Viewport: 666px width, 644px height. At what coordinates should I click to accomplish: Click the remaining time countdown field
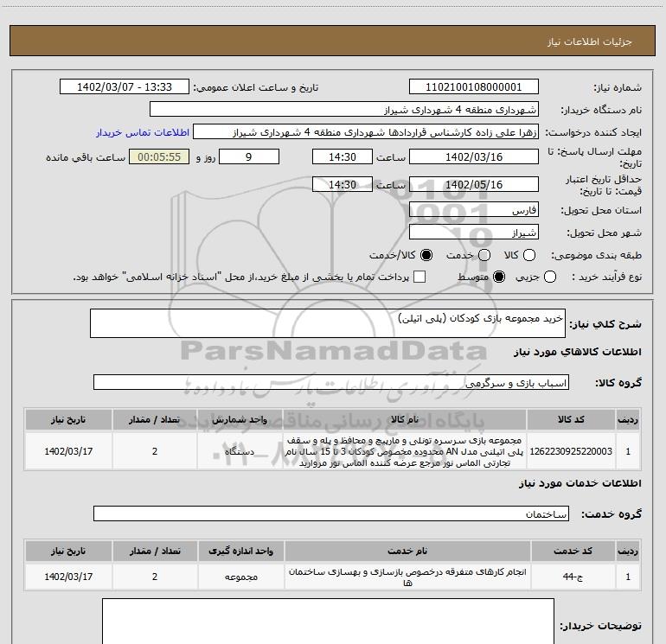coord(158,156)
